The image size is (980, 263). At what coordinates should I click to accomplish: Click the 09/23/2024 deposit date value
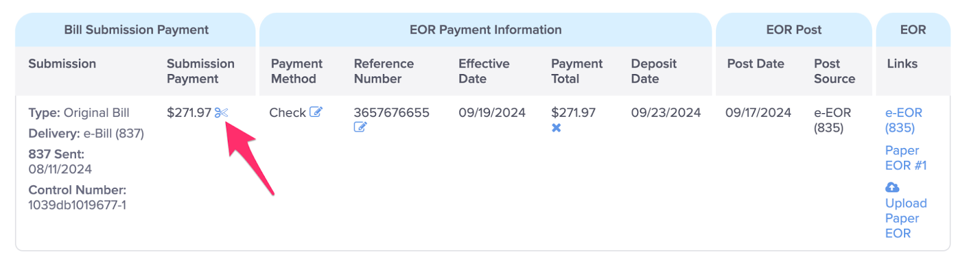coord(666,113)
